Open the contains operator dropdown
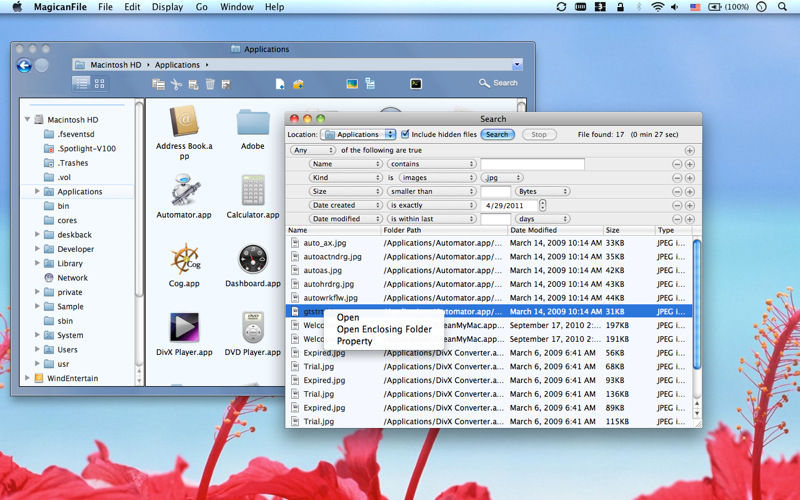The width and height of the screenshot is (800, 500). click(431, 164)
